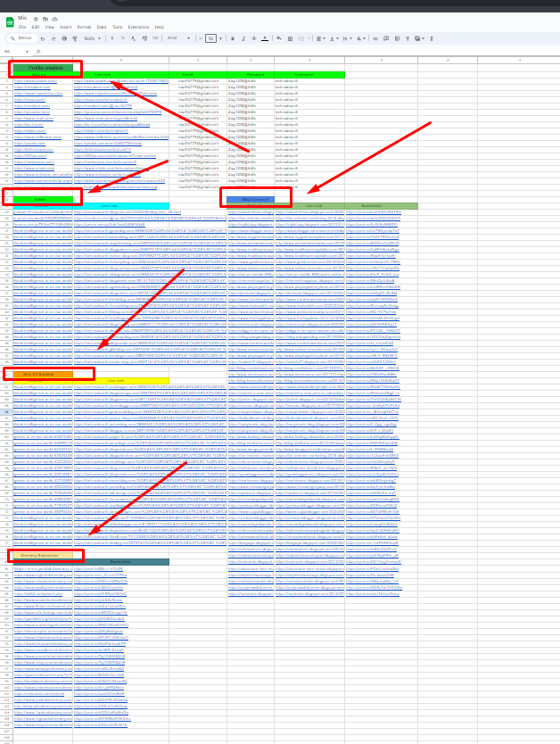The image size is (560, 744).
Task: Select column H header
Action: 518,61
